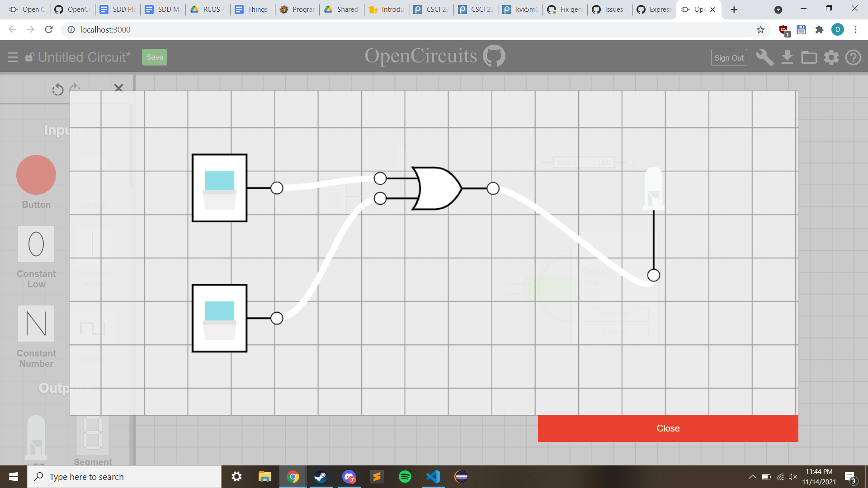Select the Button input component
Screen dimensions: 868x488
coord(36,175)
